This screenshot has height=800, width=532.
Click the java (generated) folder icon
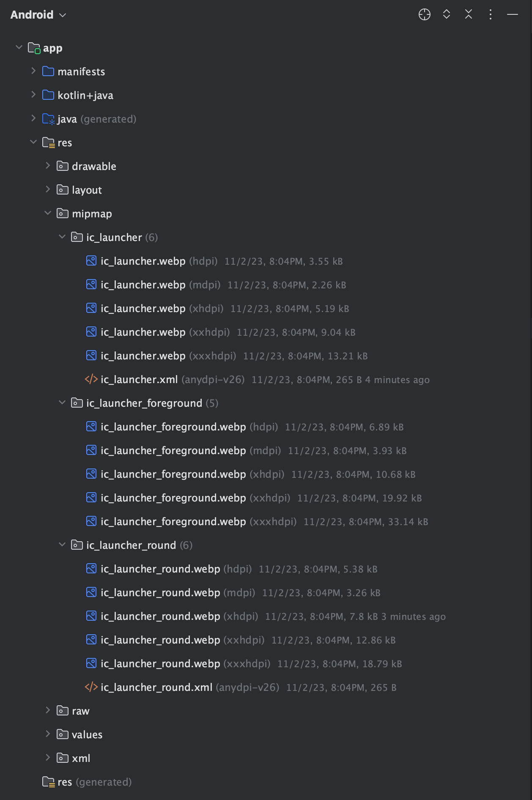(49, 119)
